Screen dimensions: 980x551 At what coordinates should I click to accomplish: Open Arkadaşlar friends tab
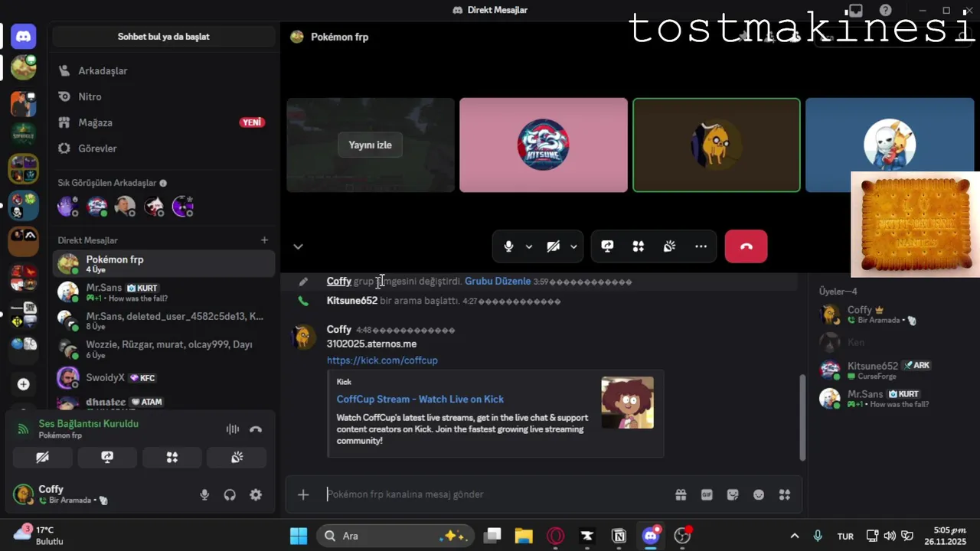163,70
